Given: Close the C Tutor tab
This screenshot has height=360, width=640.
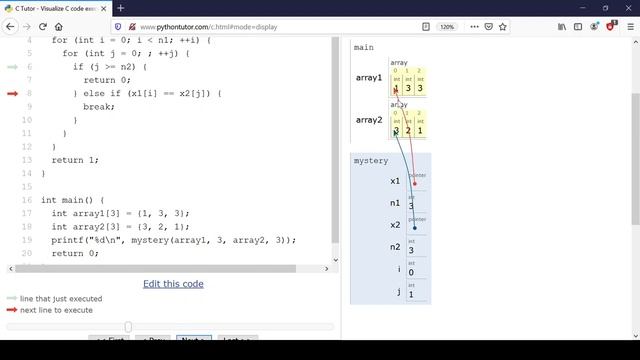Looking at the screenshot, I should pos(104,9).
